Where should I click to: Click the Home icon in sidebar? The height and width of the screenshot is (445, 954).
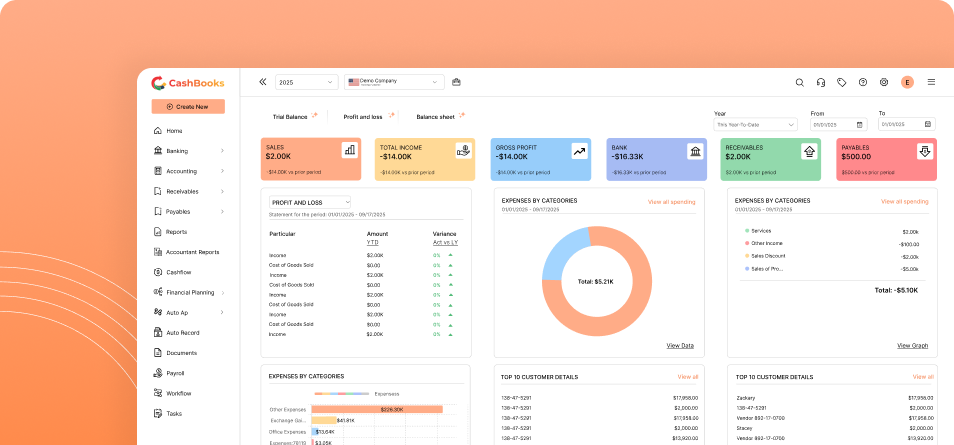point(158,131)
